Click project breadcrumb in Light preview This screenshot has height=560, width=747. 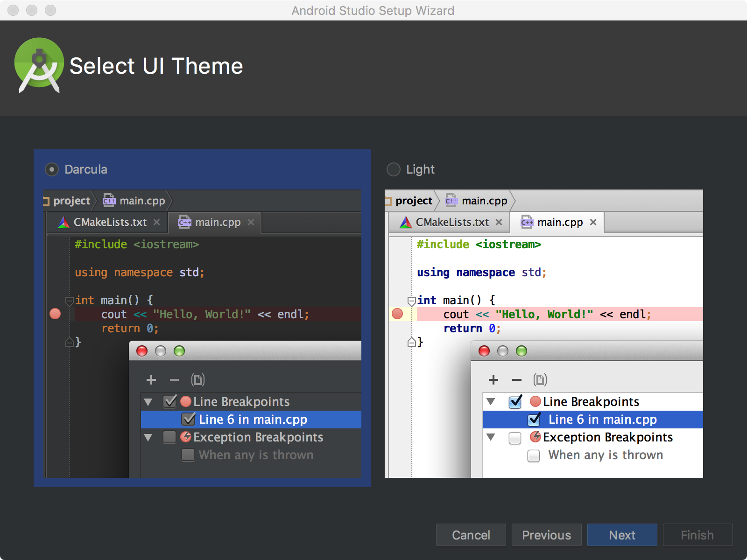[x=414, y=201]
